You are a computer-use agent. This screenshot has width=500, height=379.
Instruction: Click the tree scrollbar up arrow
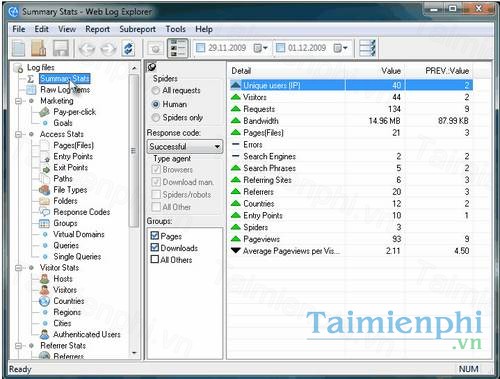134,68
